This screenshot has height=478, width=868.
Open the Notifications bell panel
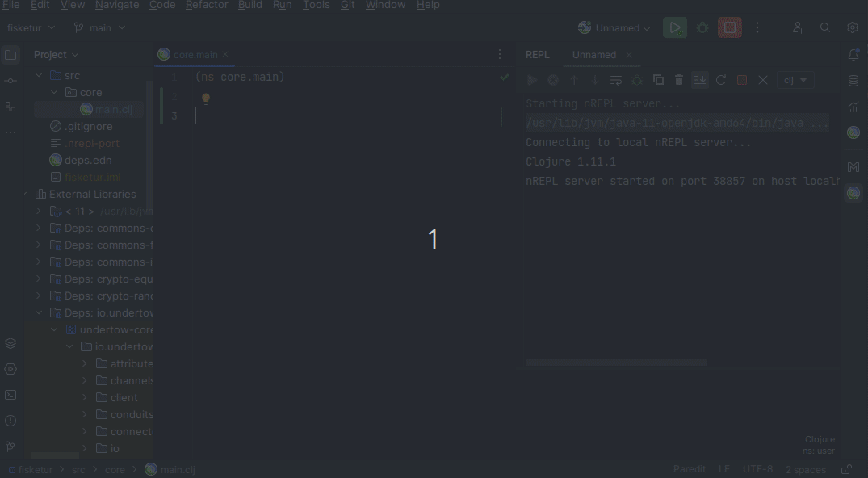(x=853, y=55)
